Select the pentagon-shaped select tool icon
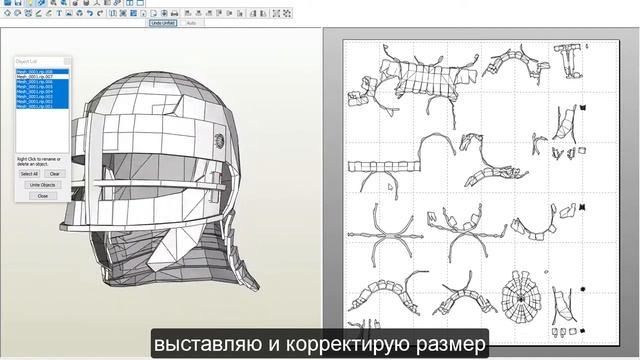Screen dimensions: 640x360 point(7,13)
